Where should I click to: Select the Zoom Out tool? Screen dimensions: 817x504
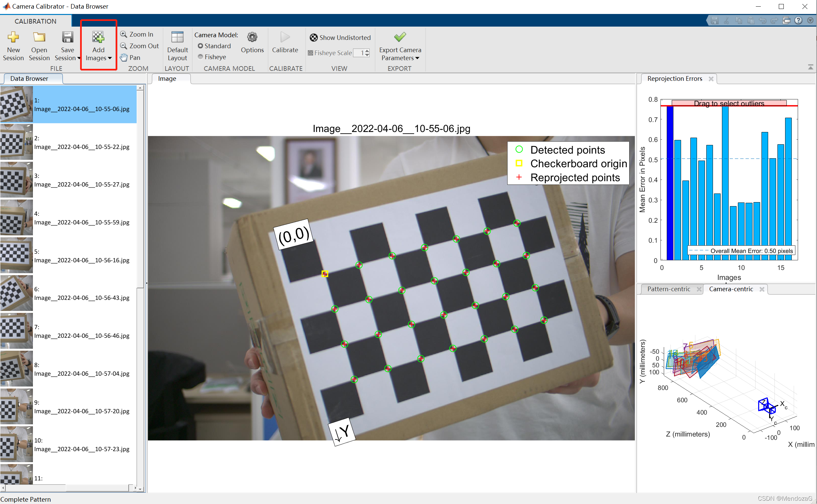tap(140, 46)
